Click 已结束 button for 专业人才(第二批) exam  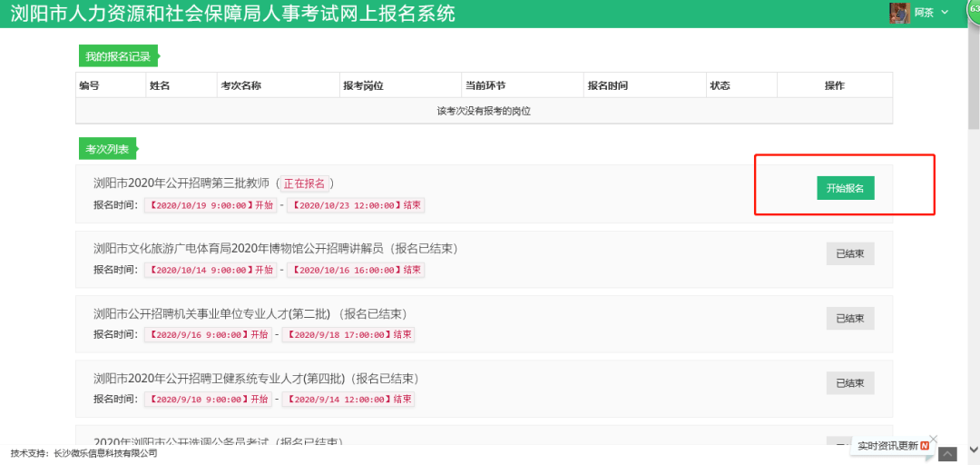(x=849, y=318)
